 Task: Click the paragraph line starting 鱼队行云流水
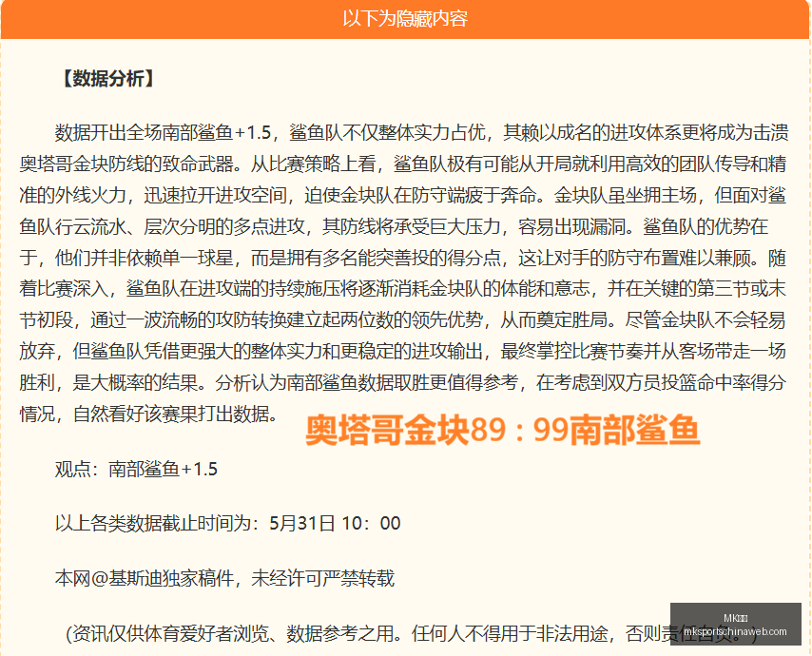[394, 227]
